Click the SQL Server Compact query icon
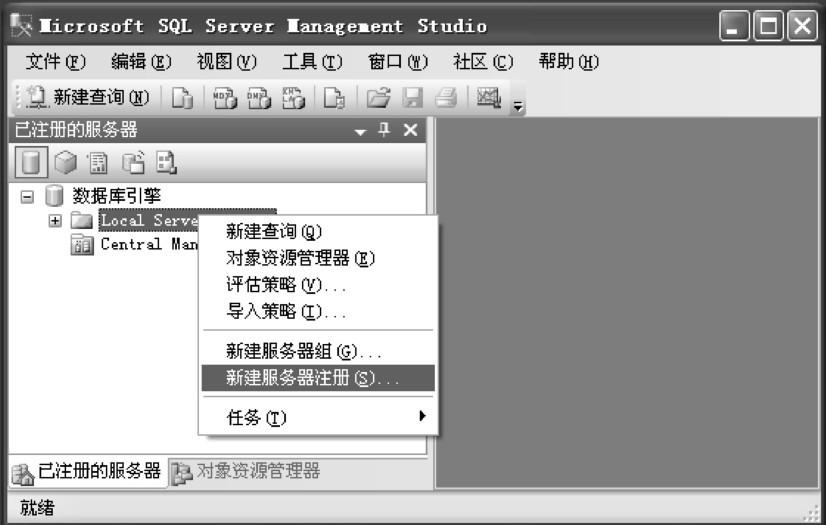 (334, 98)
